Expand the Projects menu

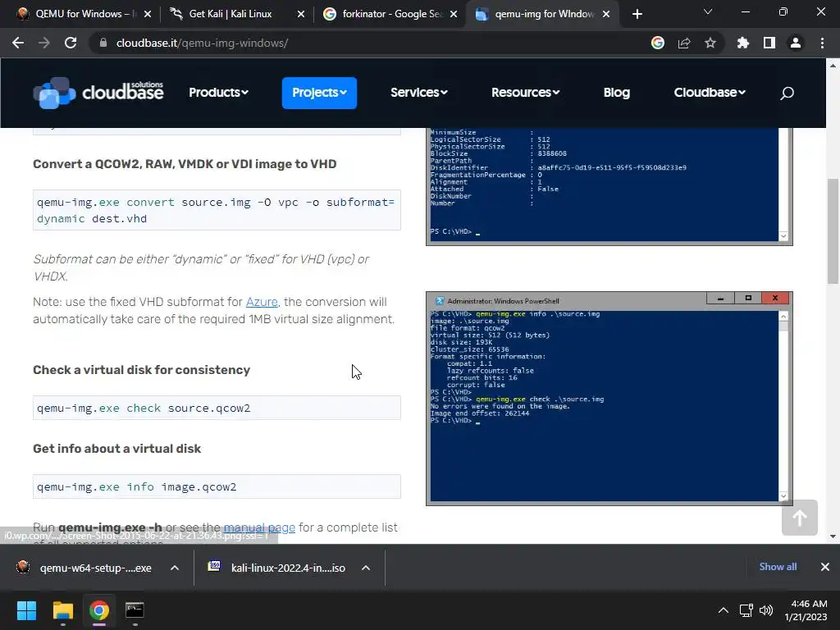[x=319, y=93]
